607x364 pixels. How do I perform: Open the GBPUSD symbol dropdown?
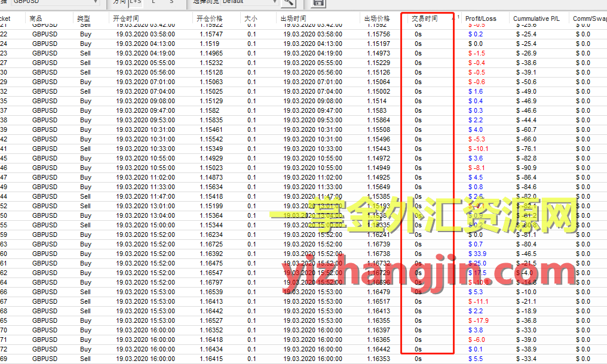click(x=55, y=2)
